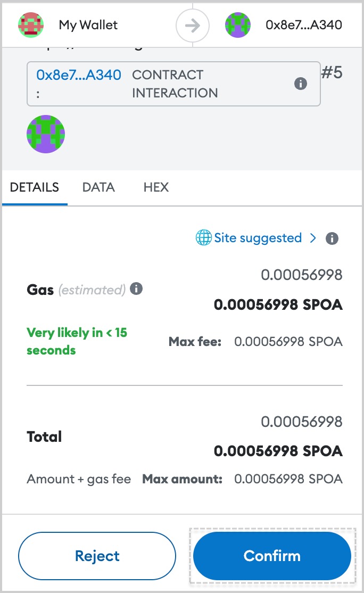
Task: Select the DETAILS tab
Action: tap(35, 187)
